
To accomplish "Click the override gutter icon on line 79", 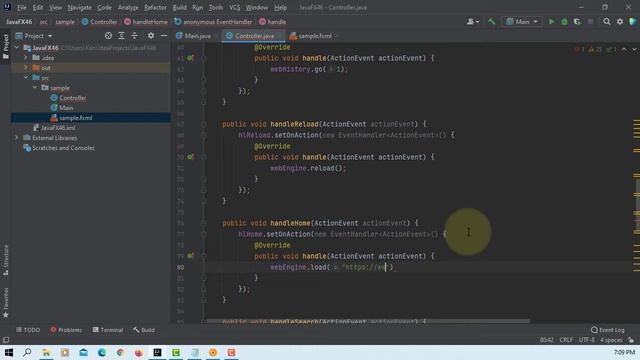I will click(x=190, y=256).
